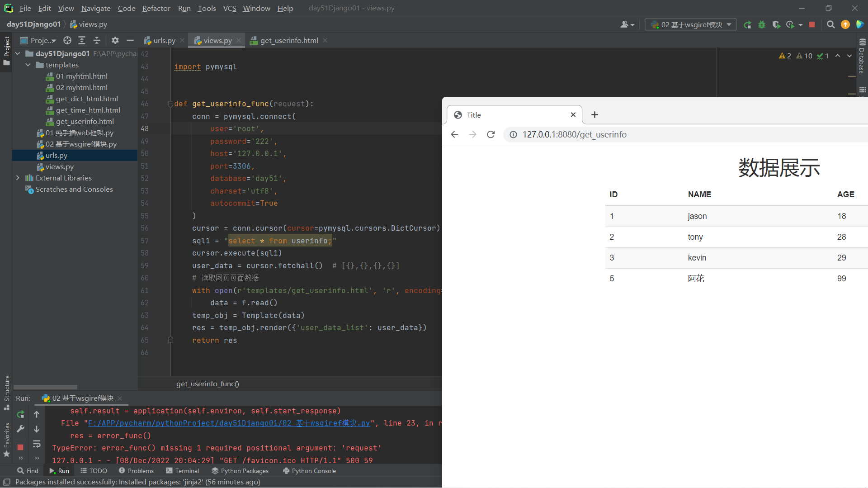868x488 pixels.
Task: Expand the External Libraries node
Action: [18, 178]
